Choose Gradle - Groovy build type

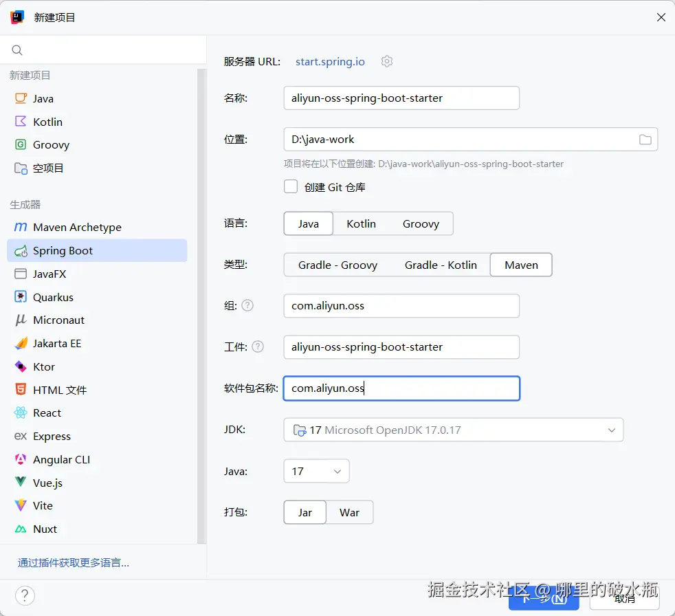tap(338, 265)
